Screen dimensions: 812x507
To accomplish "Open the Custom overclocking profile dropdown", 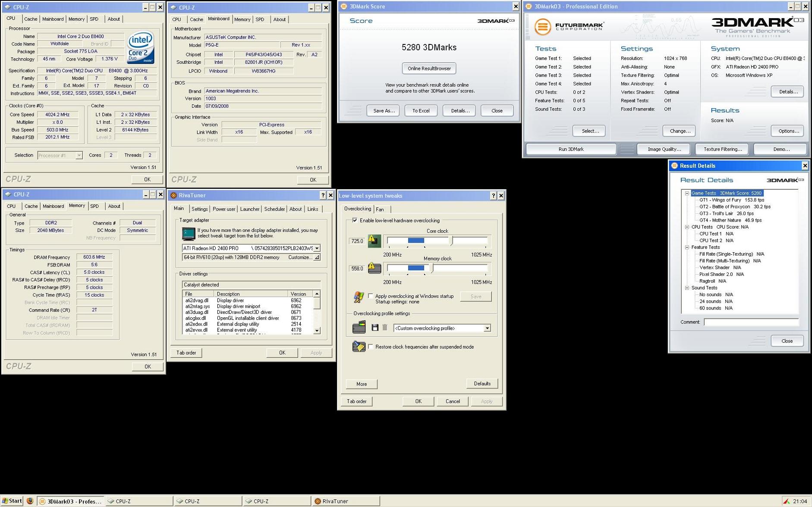I will 487,328.
